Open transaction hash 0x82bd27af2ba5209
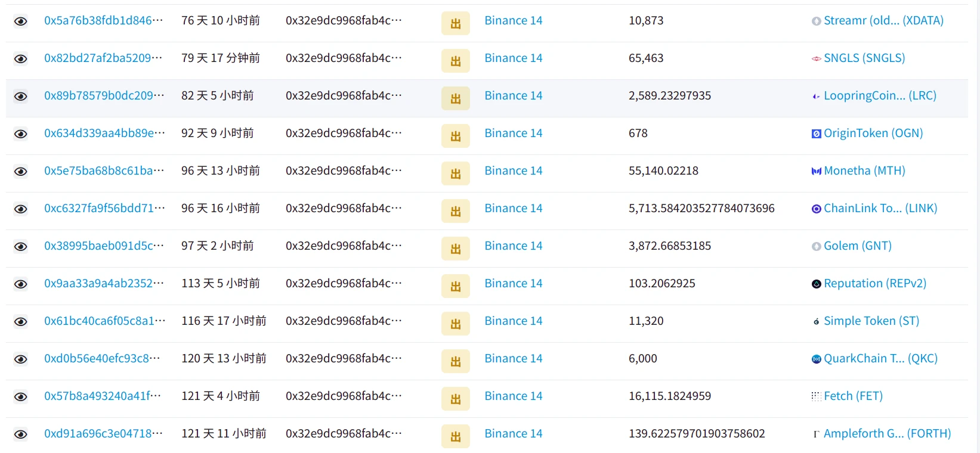Screen dimensions: 980x453 [x=103, y=58]
